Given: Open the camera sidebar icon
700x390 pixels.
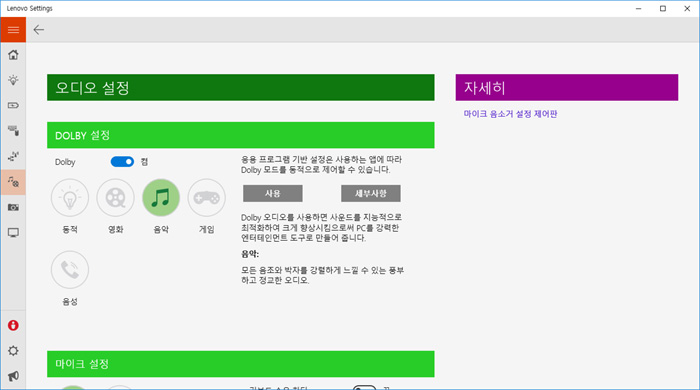Looking at the screenshot, I should pos(13,207).
